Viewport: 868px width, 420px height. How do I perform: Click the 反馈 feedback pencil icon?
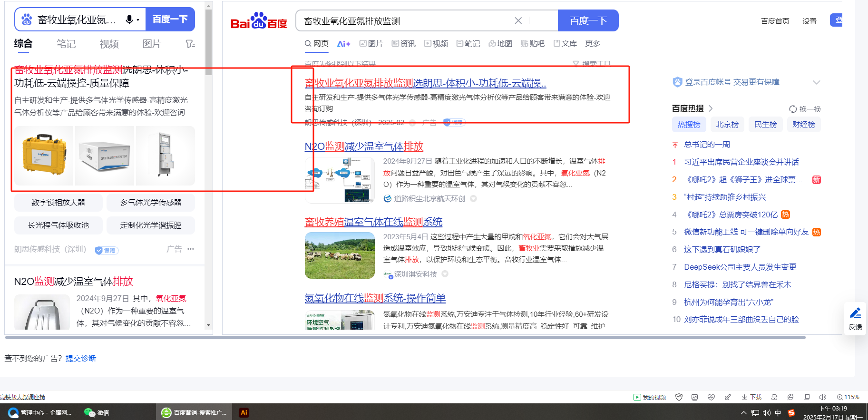855,318
